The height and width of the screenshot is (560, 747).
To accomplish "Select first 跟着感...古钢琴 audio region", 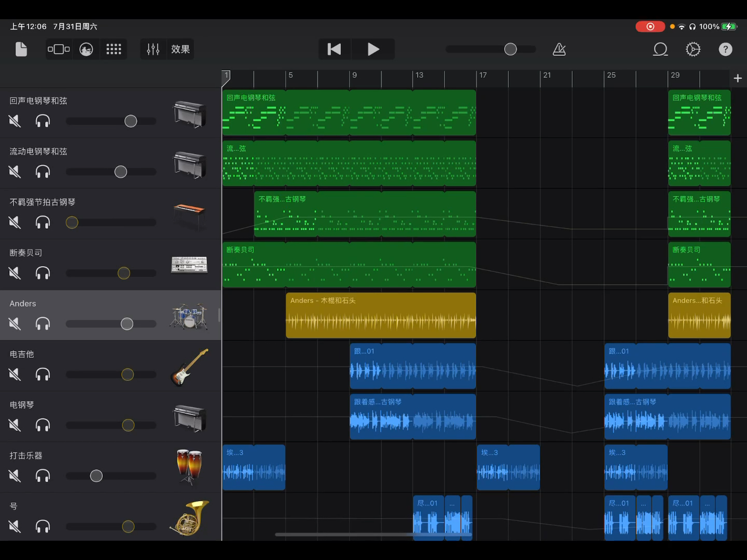I will pos(413,417).
